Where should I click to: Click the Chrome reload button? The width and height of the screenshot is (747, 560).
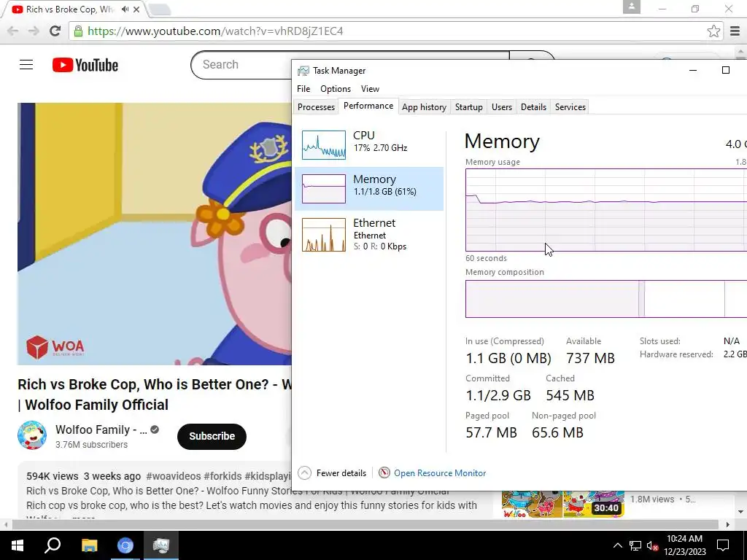click(55, 31)
